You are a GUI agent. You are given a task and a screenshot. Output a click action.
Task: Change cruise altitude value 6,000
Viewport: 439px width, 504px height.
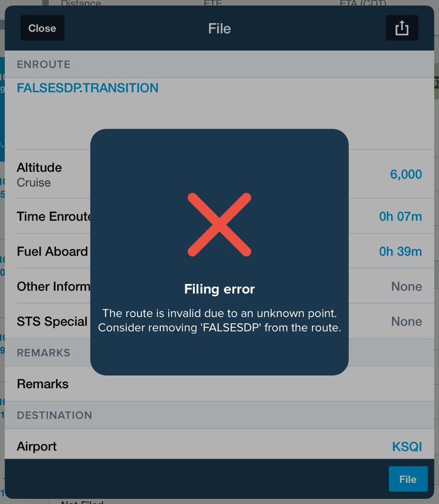406,174
